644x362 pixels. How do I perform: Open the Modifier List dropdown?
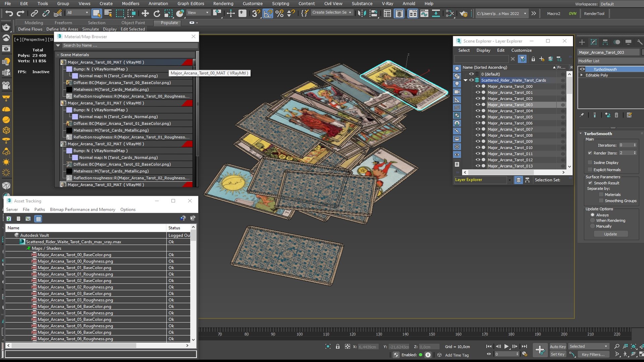click(610, 61)
